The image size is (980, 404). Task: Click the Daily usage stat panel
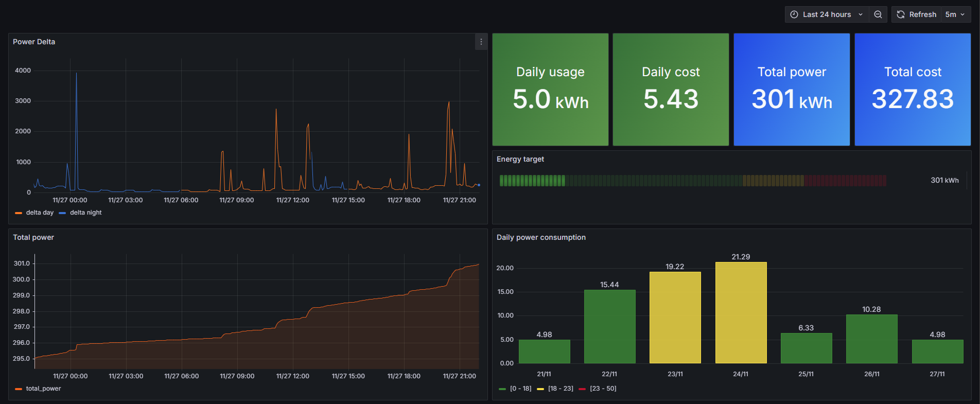click(x=550, y=90)
